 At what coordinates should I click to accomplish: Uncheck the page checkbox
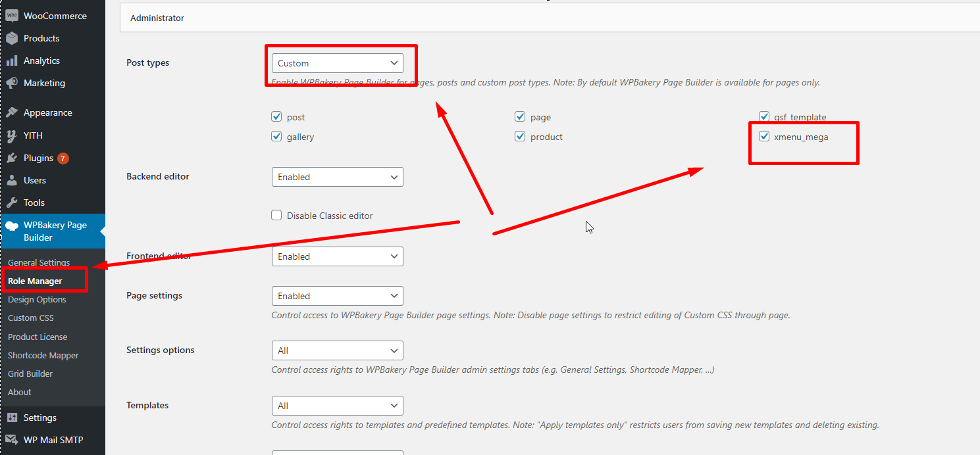(520, 117)
